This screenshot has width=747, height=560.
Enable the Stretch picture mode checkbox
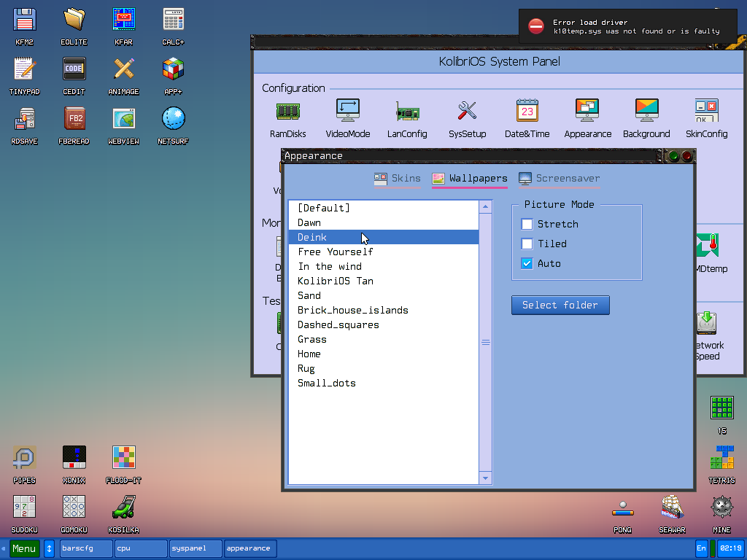[527, 224]
